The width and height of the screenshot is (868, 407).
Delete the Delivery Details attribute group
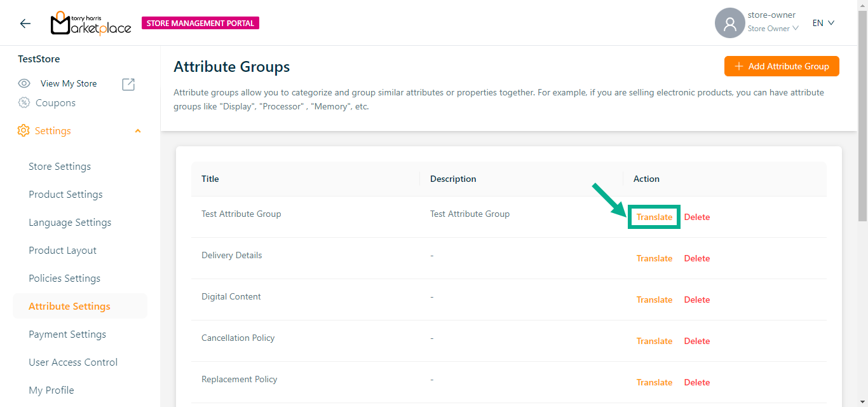click(696, 258)
